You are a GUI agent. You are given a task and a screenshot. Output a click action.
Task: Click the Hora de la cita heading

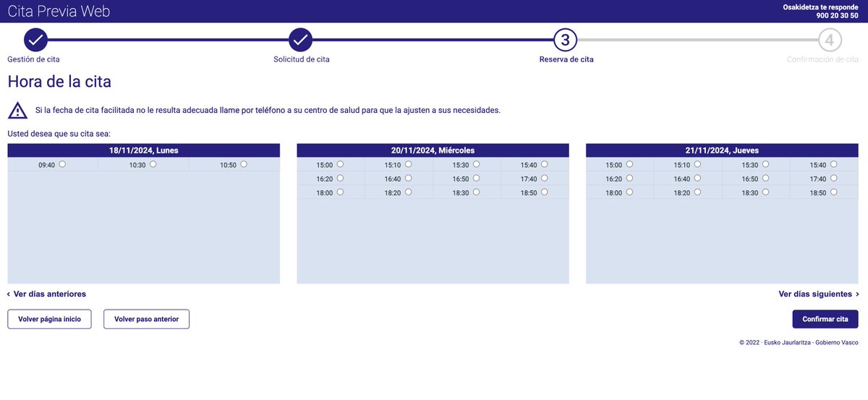click(x=59, y=81)
